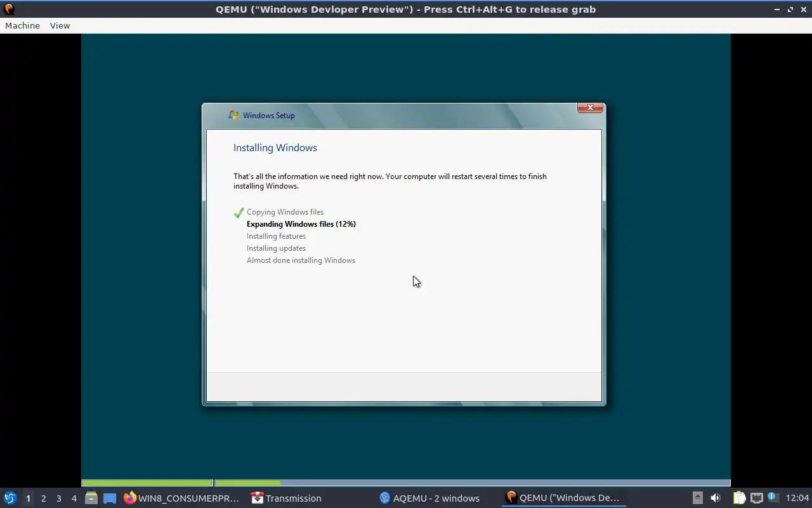Open the update notification tray icon

point(773,498)
